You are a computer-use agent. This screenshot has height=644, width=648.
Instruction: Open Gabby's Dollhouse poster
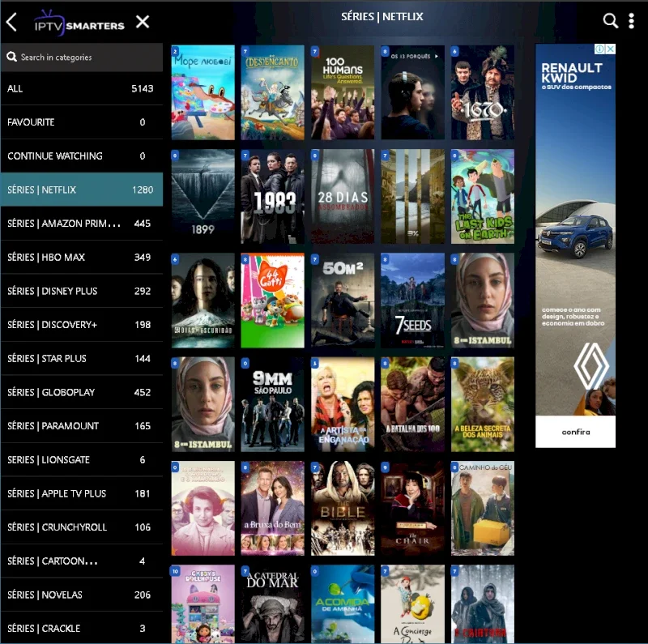203,604
